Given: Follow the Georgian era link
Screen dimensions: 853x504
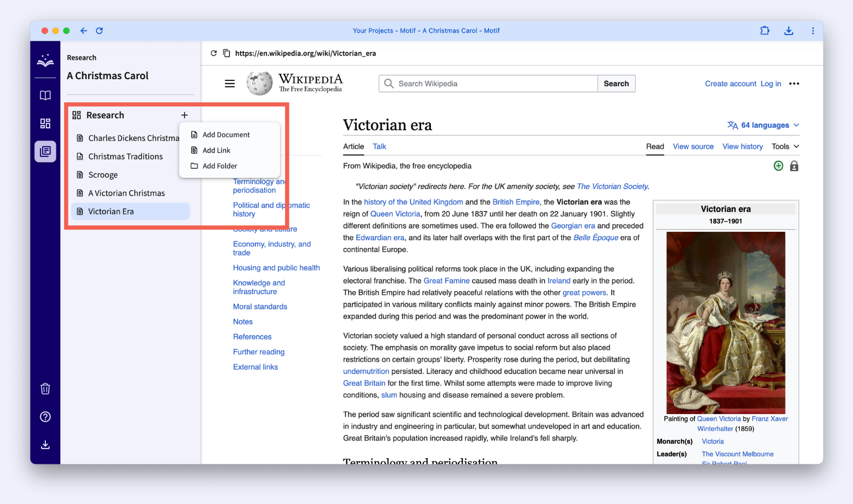Looking at the screenshot, I should coord(573,226).
